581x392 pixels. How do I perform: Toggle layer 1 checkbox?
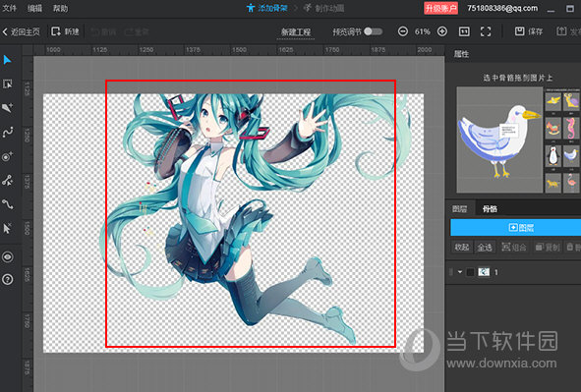click(x=470, y=272)
